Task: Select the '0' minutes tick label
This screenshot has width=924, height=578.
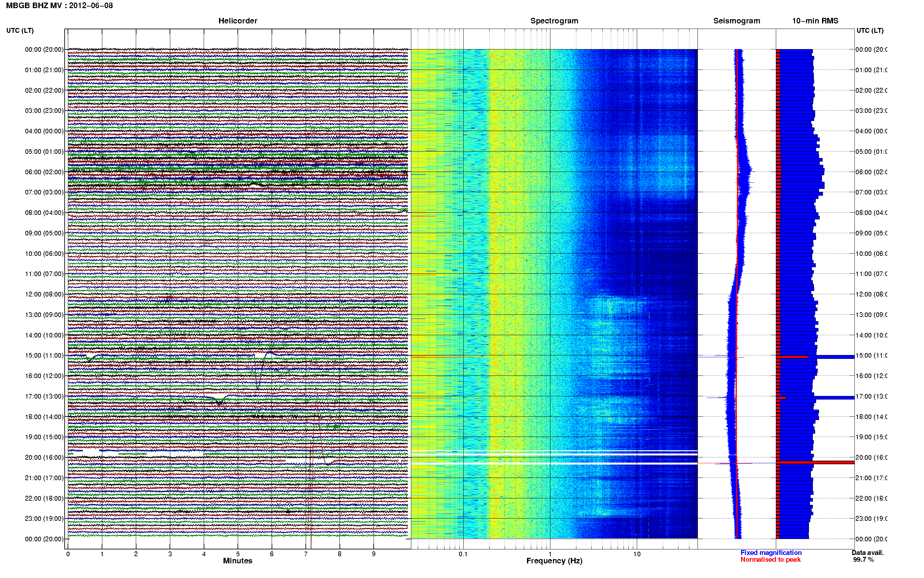Action: coord(68,554)
